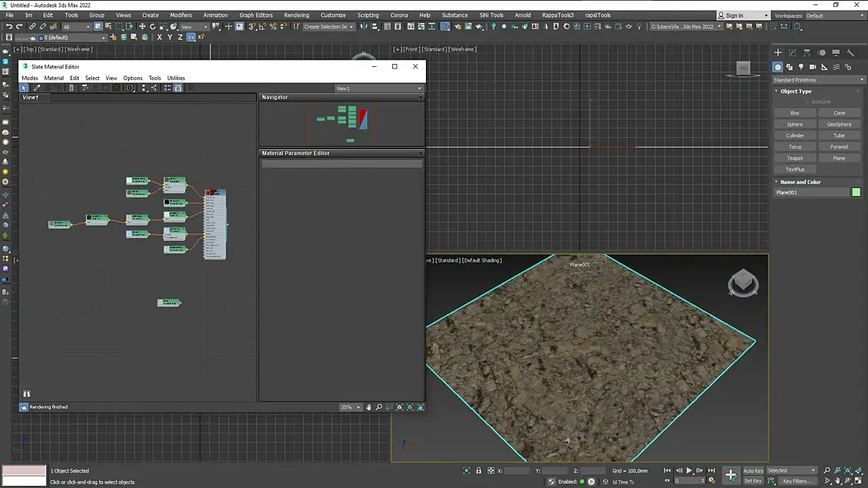Click the Key Filters button
Image resolution: width=868 pixels, height=488 pixels.
point(797,481)
